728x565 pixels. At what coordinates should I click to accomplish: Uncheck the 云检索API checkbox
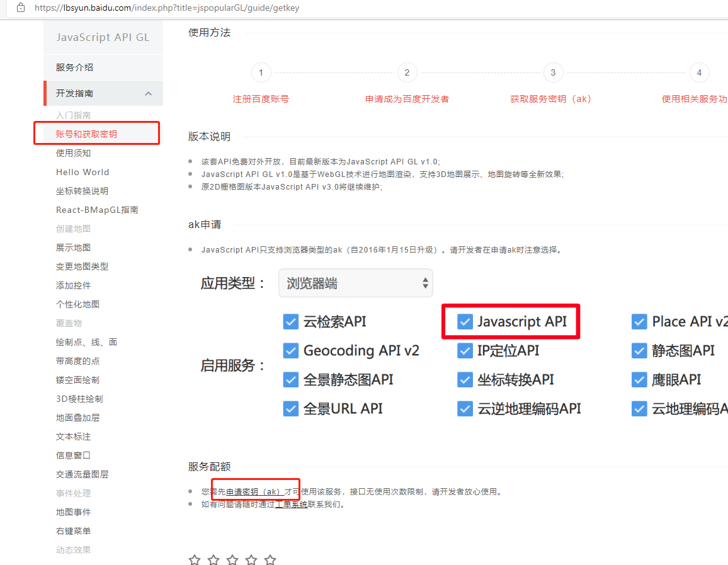click(x=291, y=321)
